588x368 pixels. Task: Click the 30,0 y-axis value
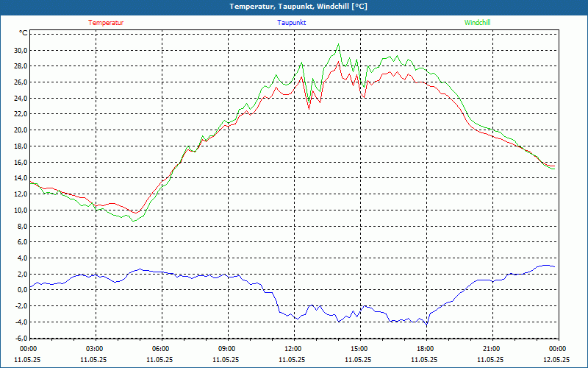tap(21, 50)
